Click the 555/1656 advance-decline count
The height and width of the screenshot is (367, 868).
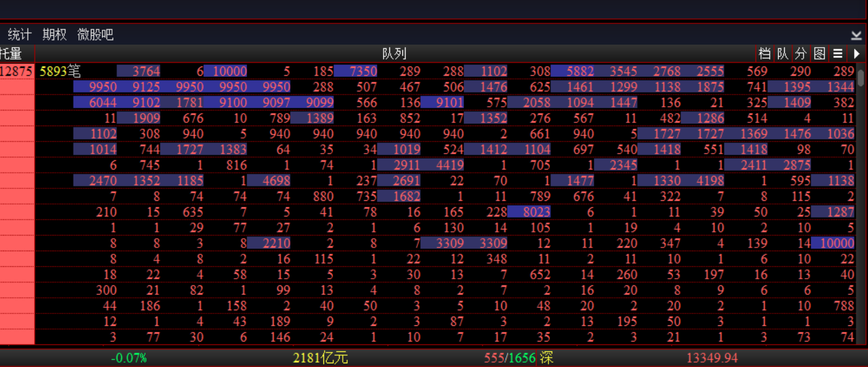509,358
